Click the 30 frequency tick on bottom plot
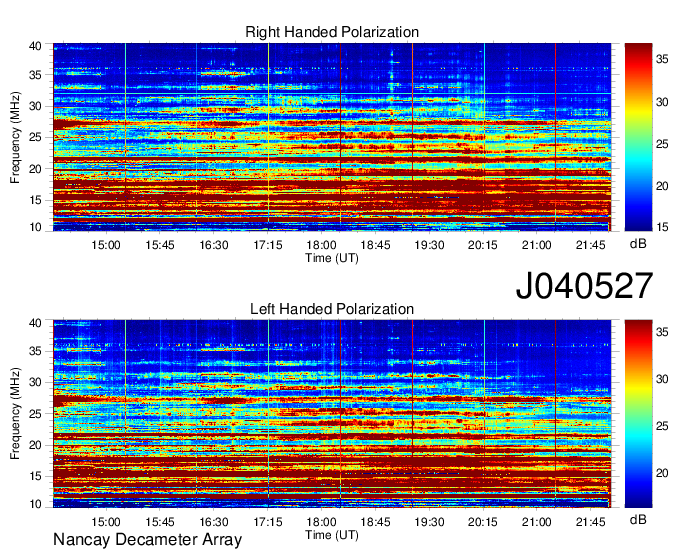 (x=35, y=382)
